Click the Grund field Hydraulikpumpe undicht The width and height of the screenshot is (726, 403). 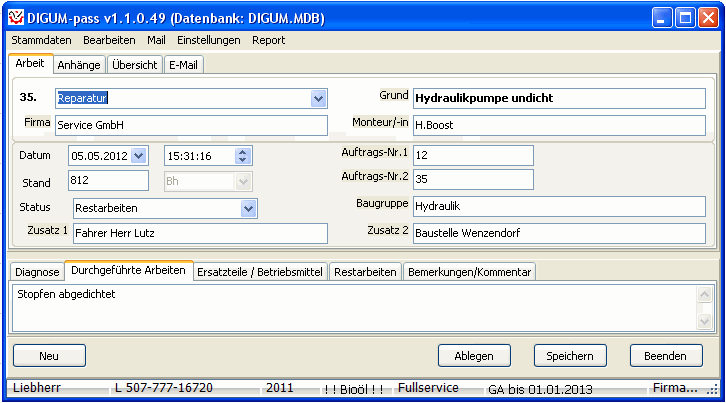pos(559,98)
